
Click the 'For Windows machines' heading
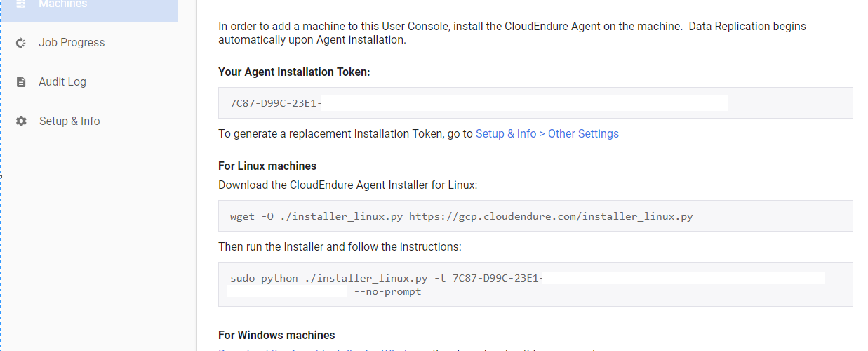pyautogui.click(x=276, y=335)
